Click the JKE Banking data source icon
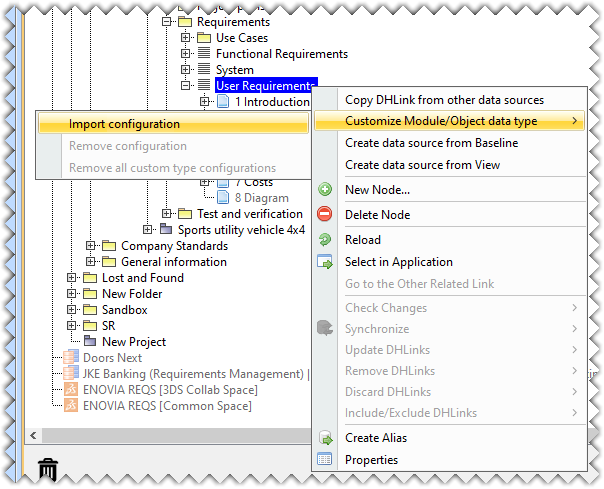The image size is (604, 489). click(71, 373)
